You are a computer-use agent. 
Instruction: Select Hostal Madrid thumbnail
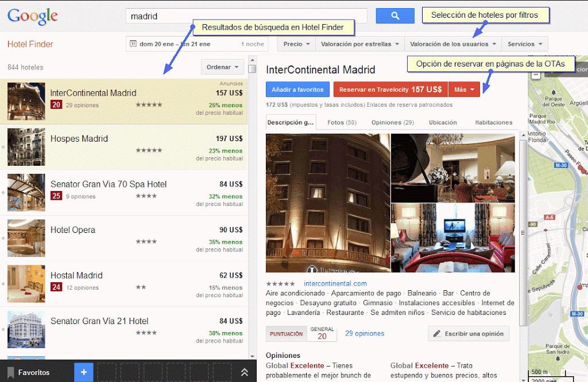(x=26, y=284)
